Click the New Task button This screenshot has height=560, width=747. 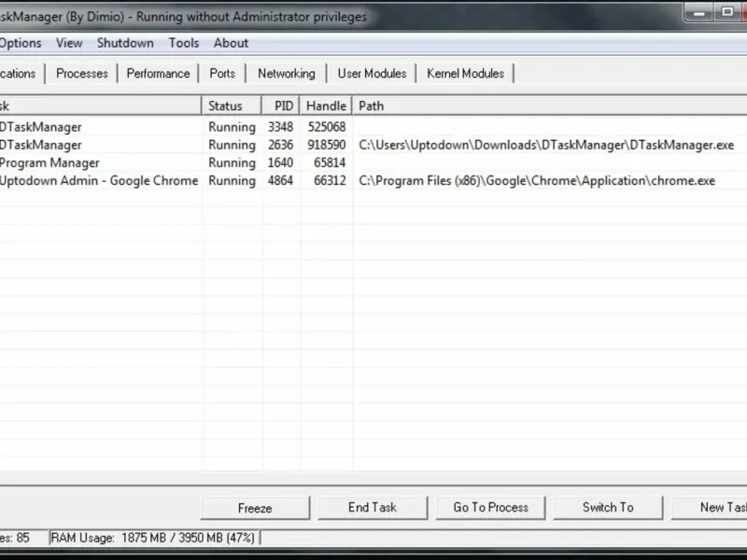(710, 508)
